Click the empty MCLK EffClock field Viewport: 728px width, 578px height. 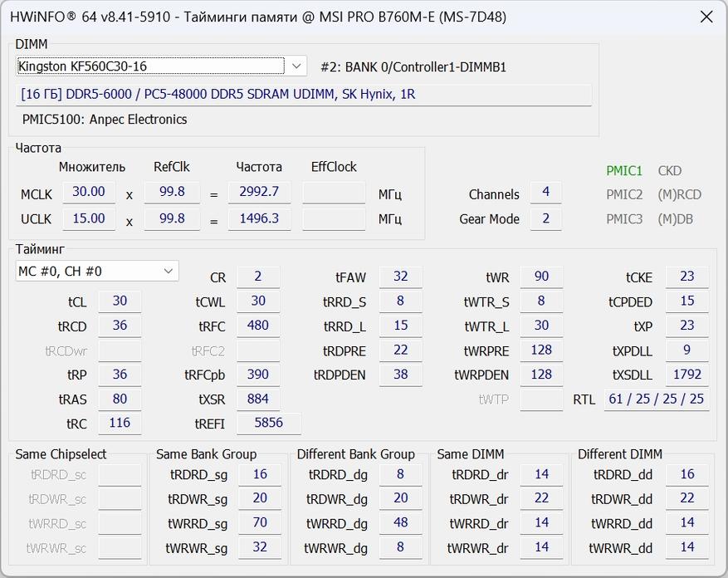tap(334, 192)
